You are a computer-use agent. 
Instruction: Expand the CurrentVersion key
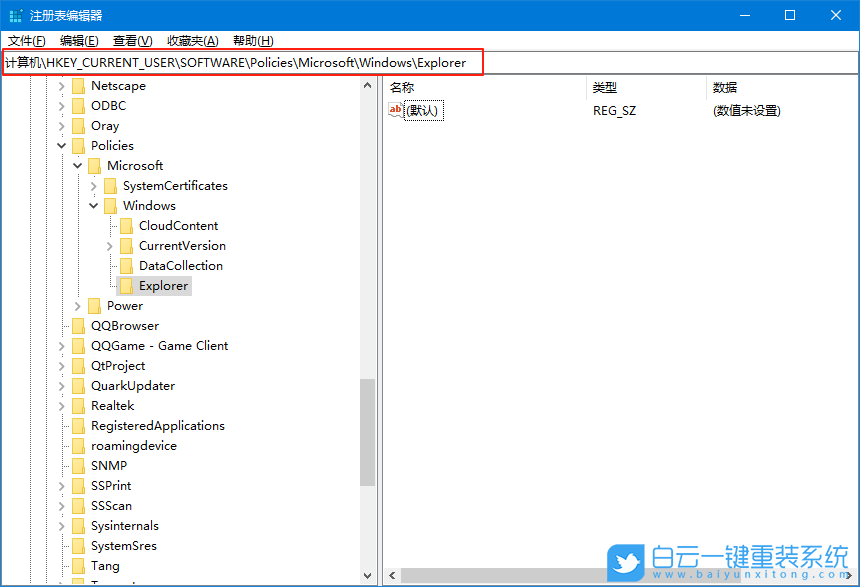click(109, 245)
